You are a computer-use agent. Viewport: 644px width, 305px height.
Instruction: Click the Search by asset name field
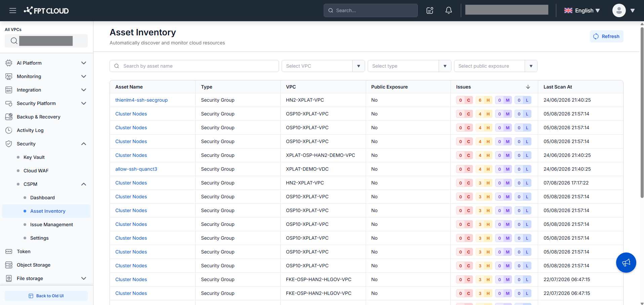pyautogui.click(x=194, y=66)
